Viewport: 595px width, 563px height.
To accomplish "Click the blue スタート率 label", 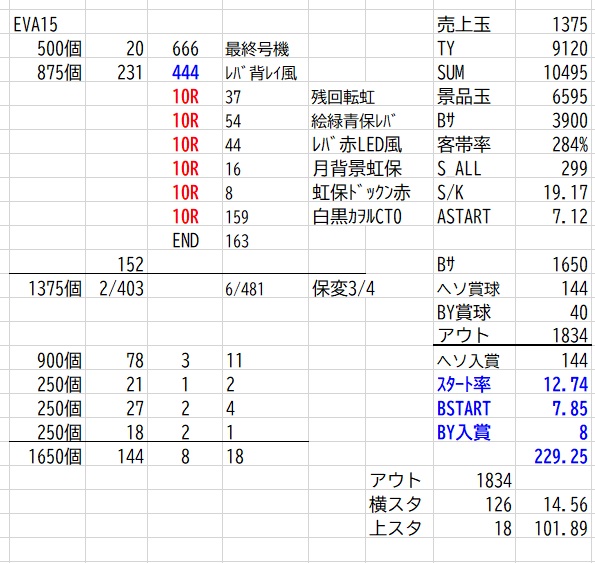I will [464, 384].
